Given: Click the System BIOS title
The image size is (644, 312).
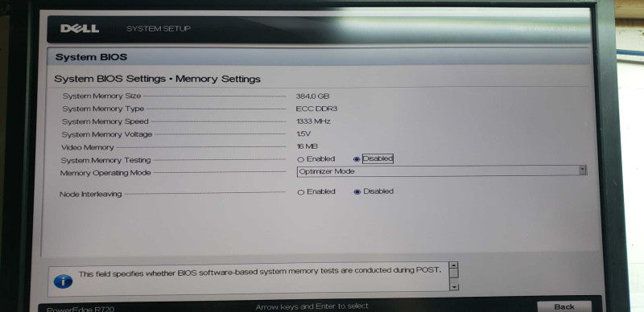Looking at the screenshot, I should click(x=91, y=57).
